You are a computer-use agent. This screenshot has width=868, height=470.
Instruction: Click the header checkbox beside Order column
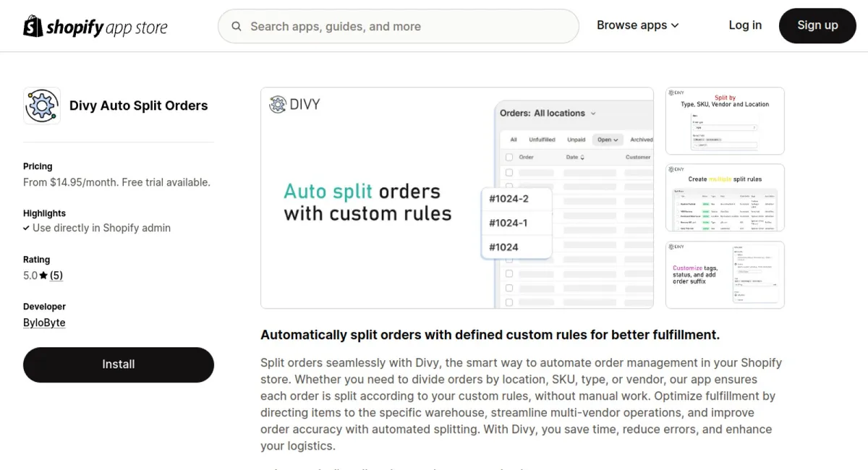click(x=509, y=157)
